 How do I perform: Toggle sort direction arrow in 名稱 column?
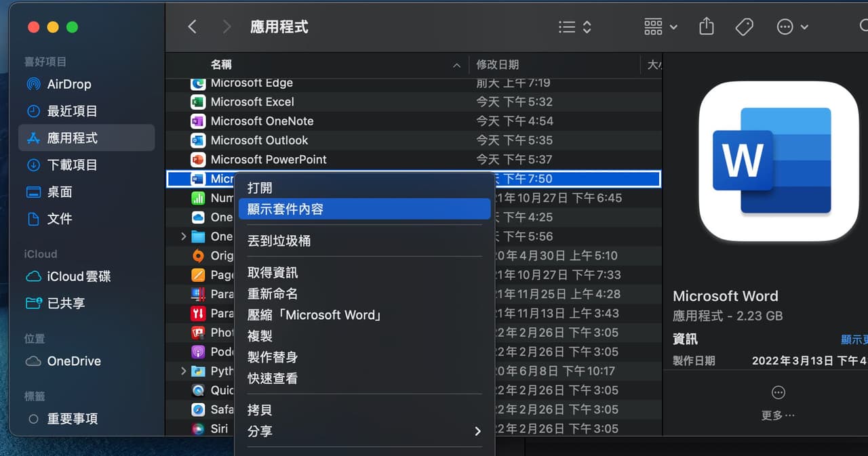click(x=456, y=65)
